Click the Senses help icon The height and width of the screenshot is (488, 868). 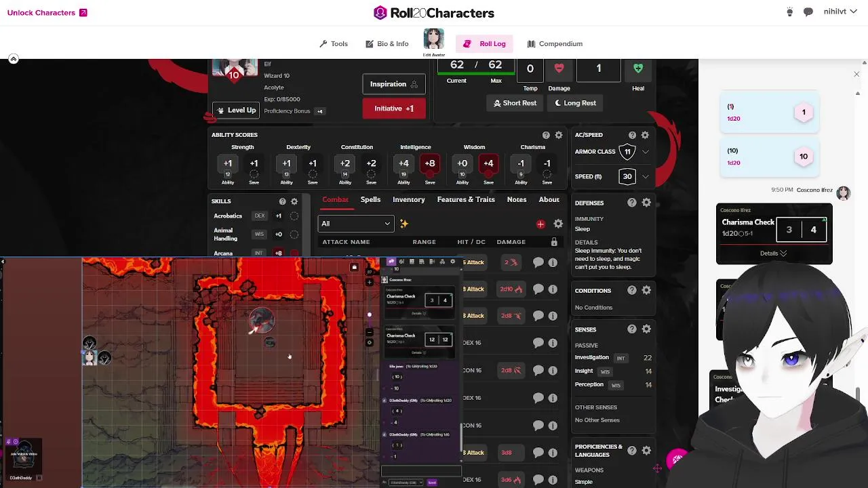point(632,329)
